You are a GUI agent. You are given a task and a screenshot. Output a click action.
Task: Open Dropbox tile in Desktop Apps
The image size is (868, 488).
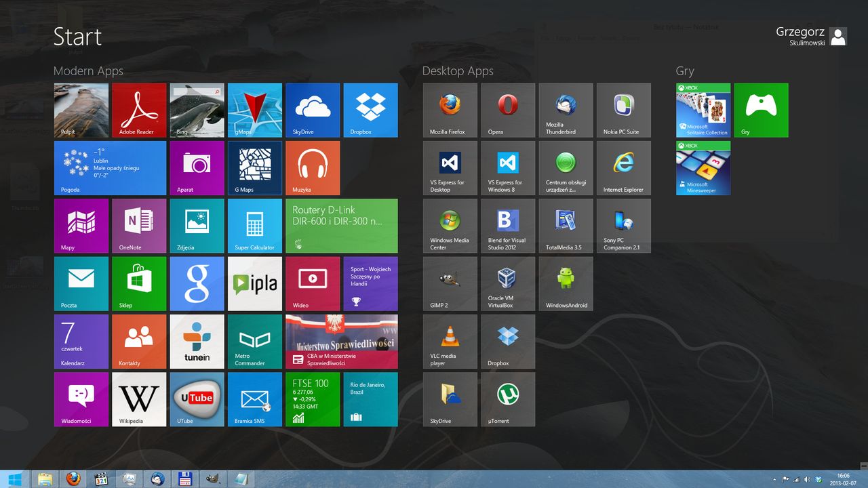[508, 342]
